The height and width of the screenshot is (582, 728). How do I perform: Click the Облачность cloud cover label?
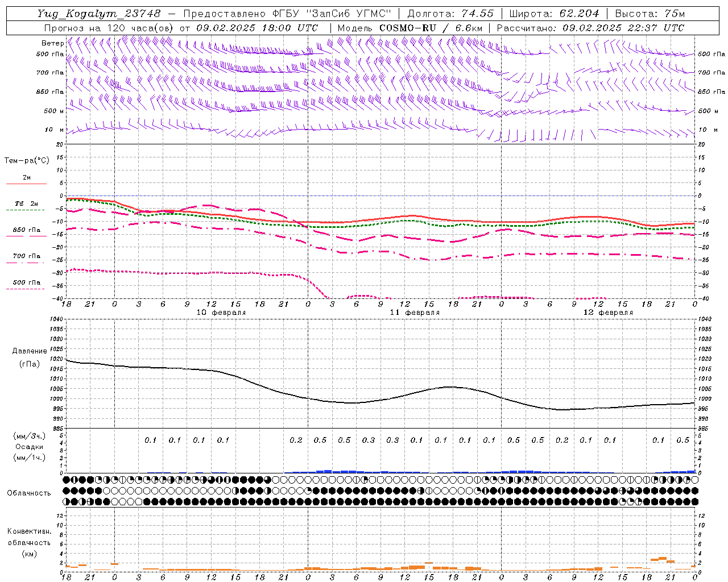[29, 493]
